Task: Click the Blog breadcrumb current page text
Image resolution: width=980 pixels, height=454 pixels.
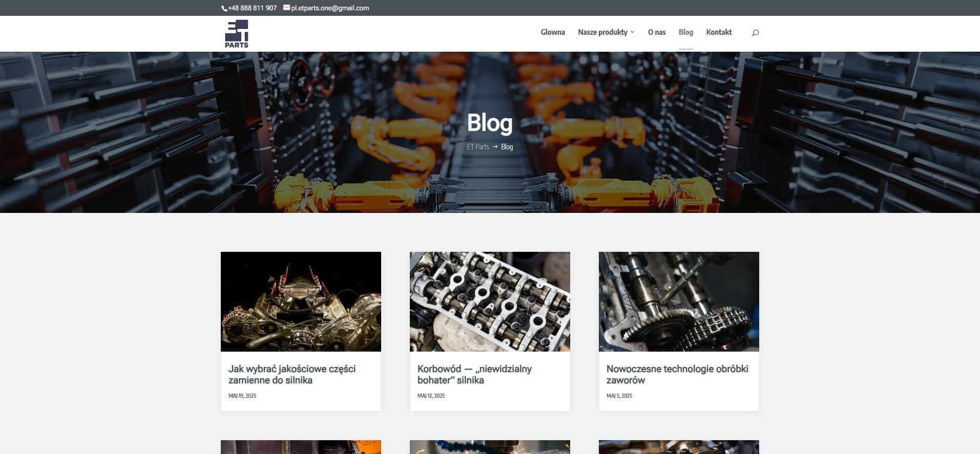Action: coord(507,147)
